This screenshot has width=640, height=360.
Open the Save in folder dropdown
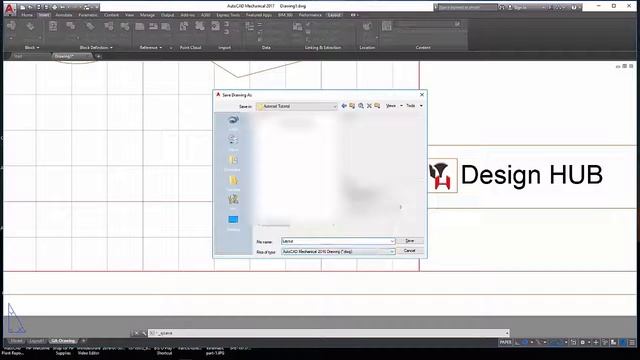(x=297, y=106)
